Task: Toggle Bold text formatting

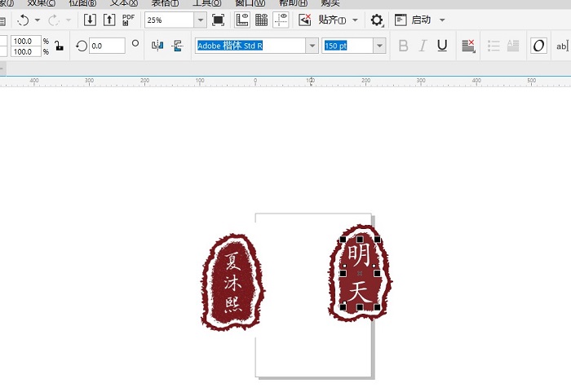Action: (x=403, y=46)
